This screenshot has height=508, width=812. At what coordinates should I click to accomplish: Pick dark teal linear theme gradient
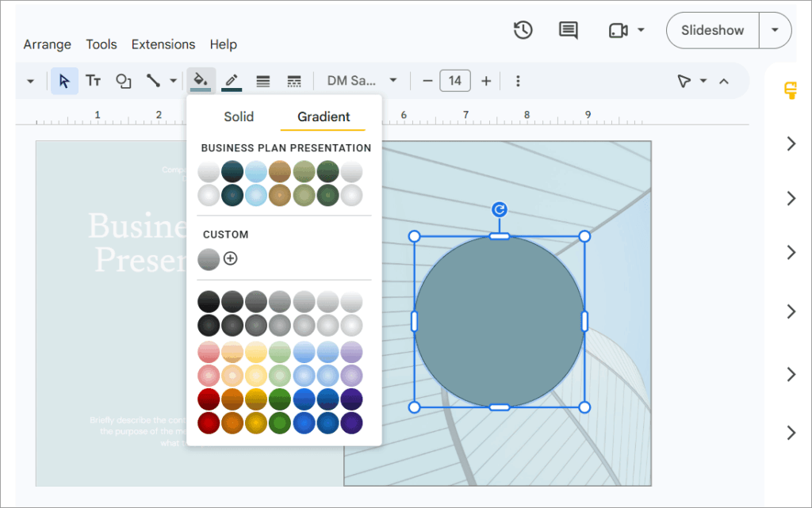coord(232,172)
